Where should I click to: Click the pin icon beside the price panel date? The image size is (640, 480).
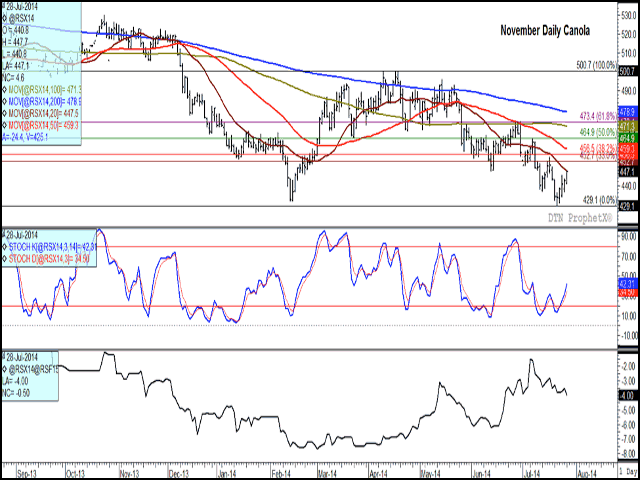click(x=3, y=6)
